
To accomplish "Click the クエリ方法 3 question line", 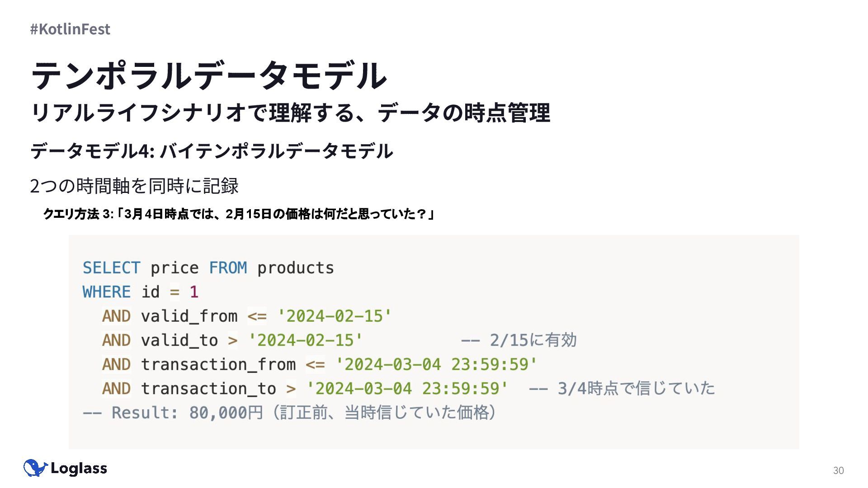I will click(239, 214).
